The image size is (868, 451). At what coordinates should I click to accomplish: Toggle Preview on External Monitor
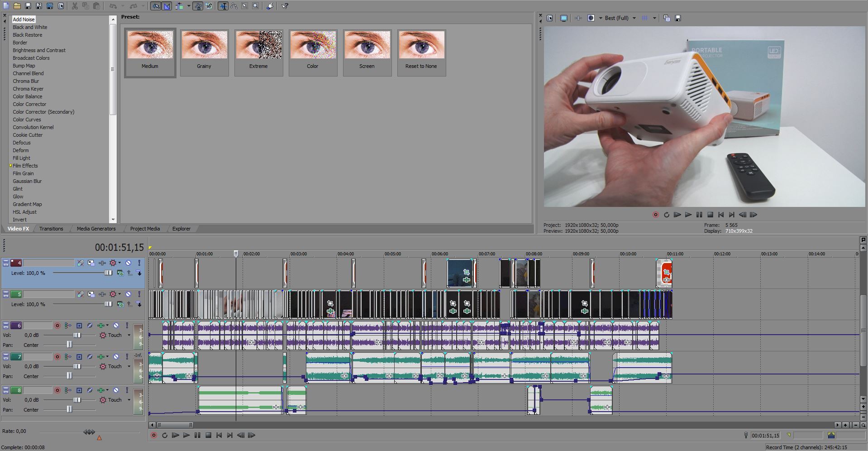564,18
